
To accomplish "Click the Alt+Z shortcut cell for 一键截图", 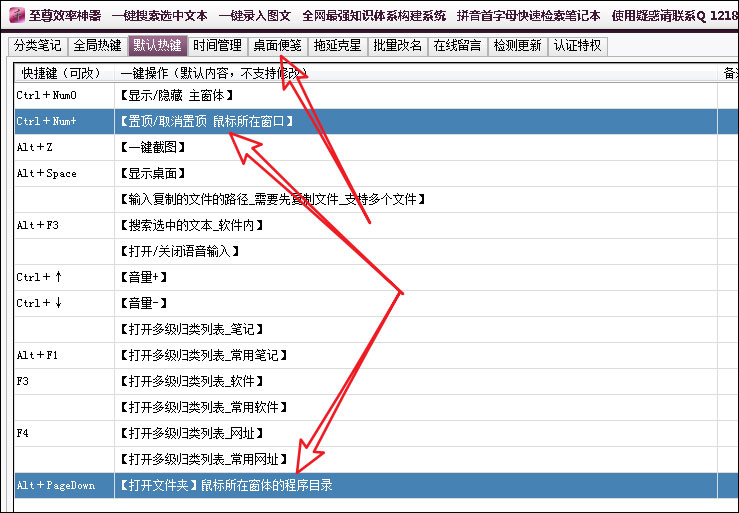I will [62, 147].
